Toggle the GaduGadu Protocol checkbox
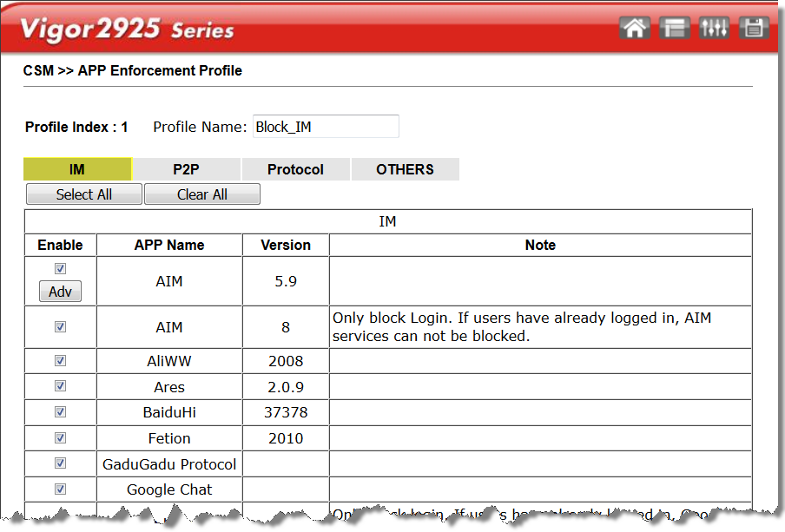The image size is (785, 532). (x=60, y=463)
